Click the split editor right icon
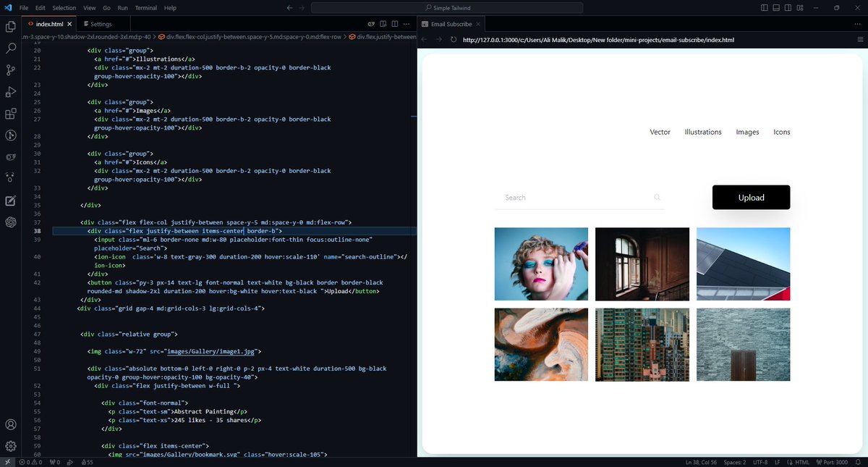Viewport: 868px width, 467px height. click(x=395, y=24)
